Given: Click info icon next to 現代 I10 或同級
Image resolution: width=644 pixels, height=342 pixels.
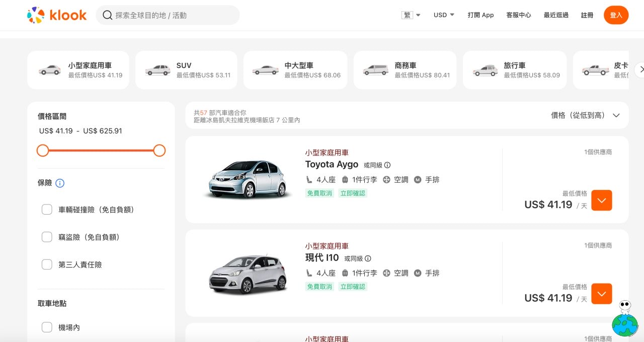Looking at the screenshot, I should click(x=368, y=258).
